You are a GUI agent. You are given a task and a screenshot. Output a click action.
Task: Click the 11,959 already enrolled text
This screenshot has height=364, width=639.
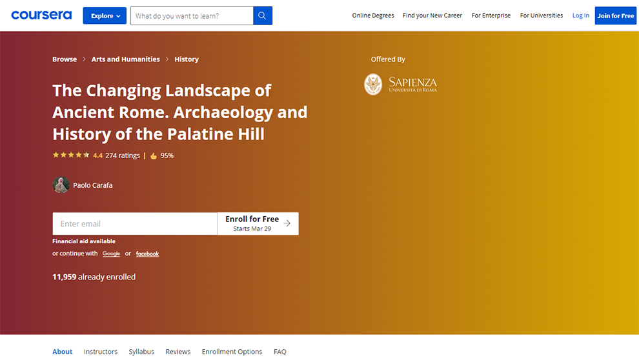click(94, 277)
